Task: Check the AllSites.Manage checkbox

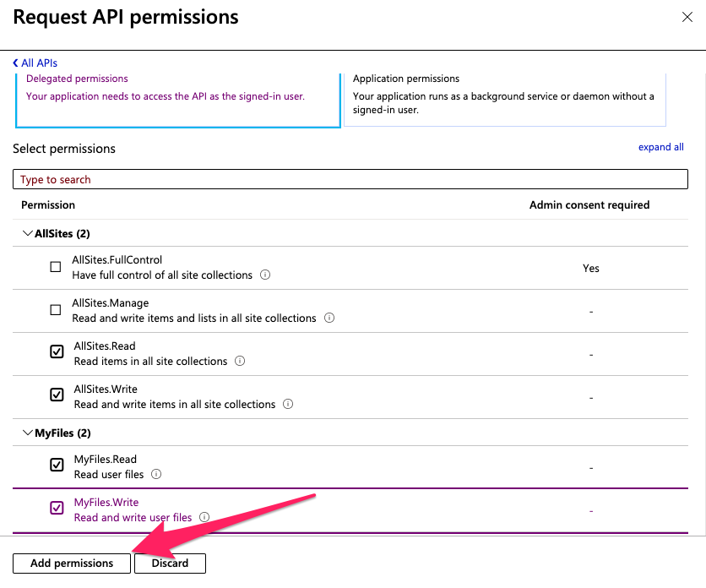Action: (56, 310)
